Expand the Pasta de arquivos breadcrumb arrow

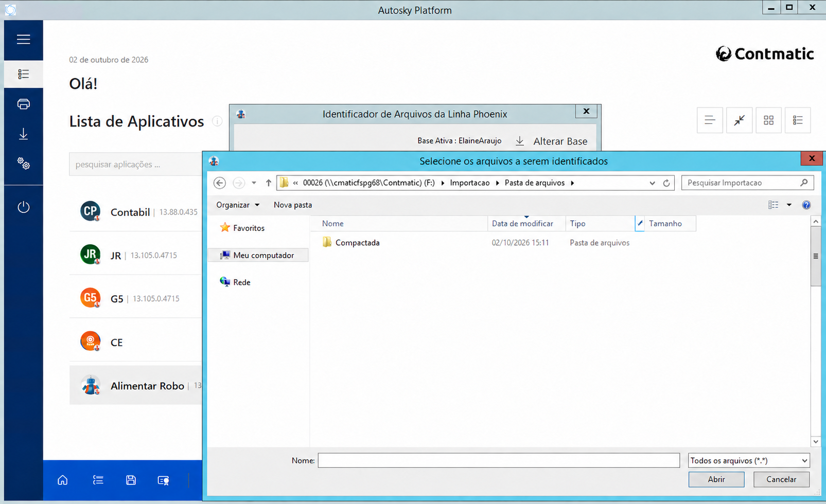coord(572,183)
